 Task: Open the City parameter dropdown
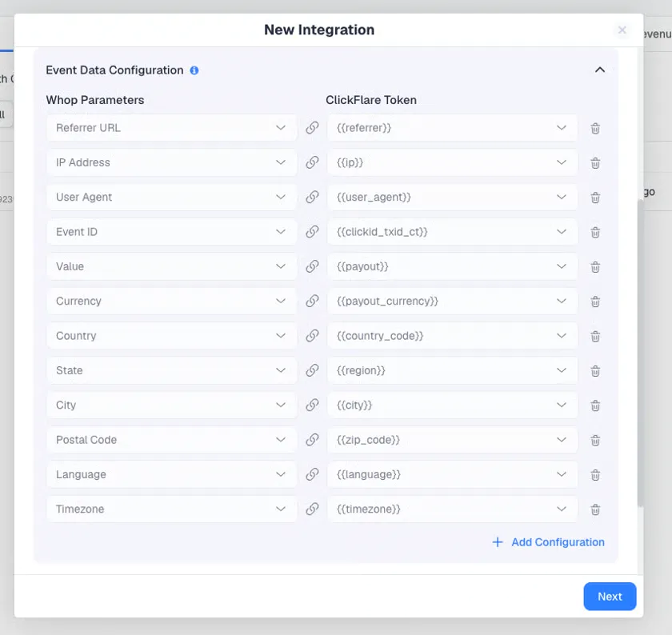point(171,405)
